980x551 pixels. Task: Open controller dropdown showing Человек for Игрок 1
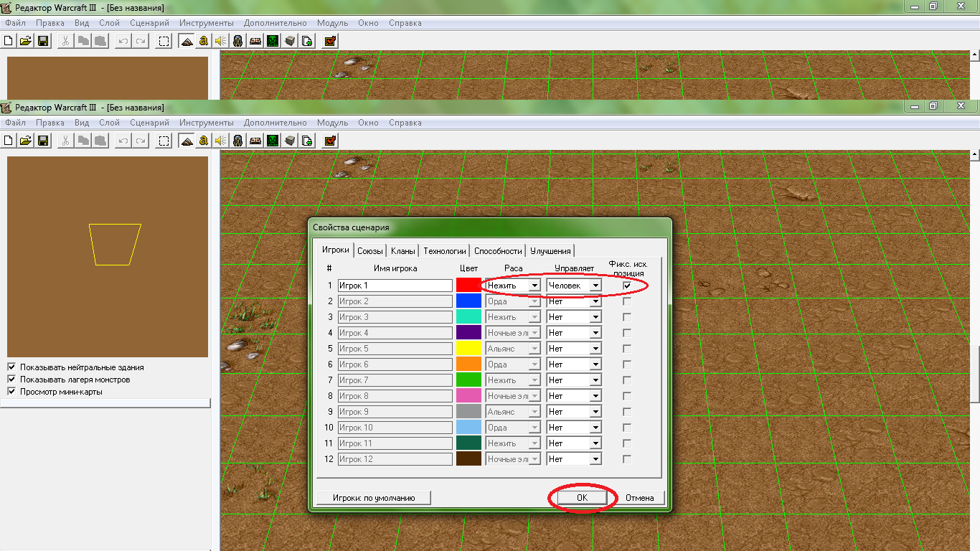574,286
